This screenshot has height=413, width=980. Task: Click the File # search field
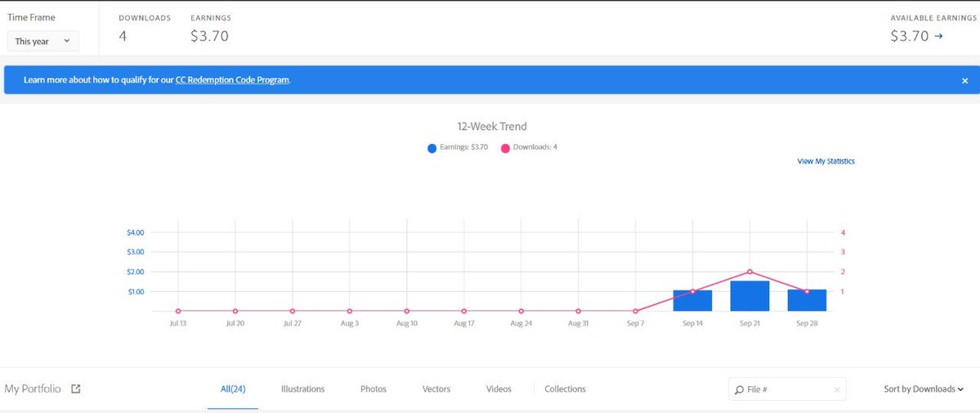click(787, 389)
